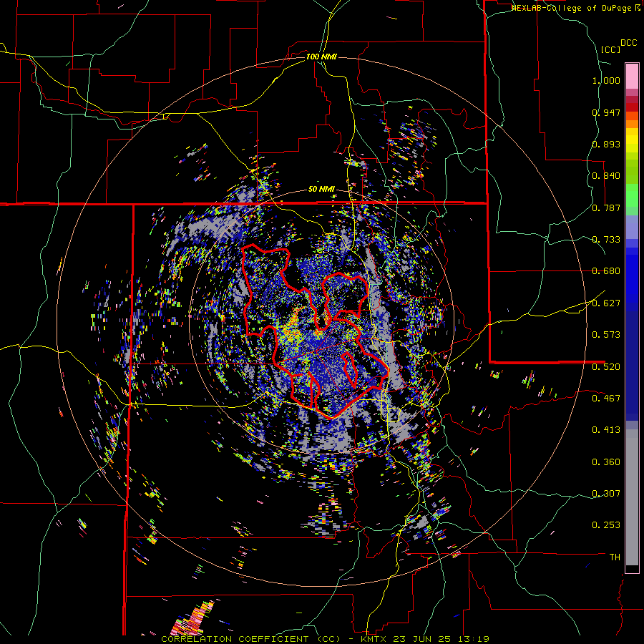Click the 0.360 scale value
Image resolution: width=644 pixels, height=644 pixels.
(606, 462)
